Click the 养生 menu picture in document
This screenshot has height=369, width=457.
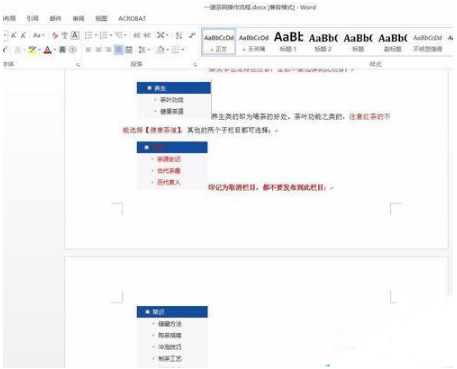click(174, 100)
